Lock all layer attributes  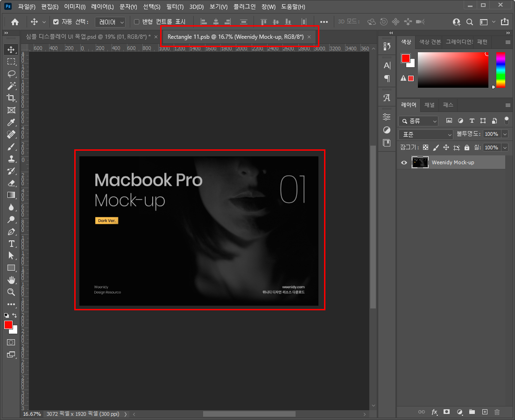pos(467,147)
